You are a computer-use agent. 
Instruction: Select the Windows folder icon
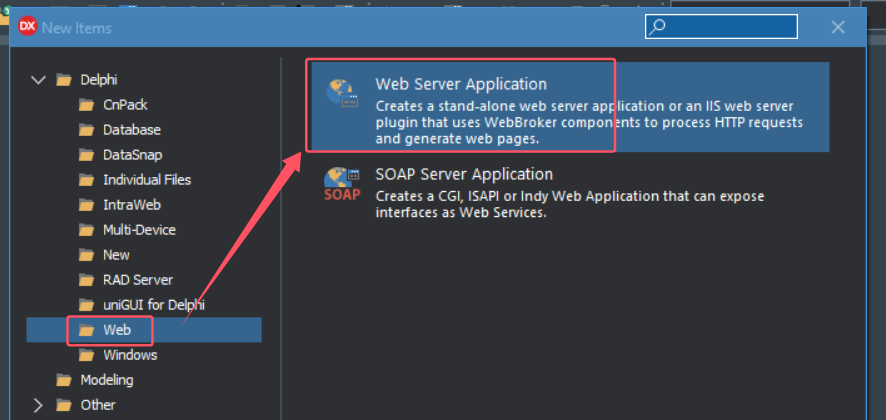(86, 355)
